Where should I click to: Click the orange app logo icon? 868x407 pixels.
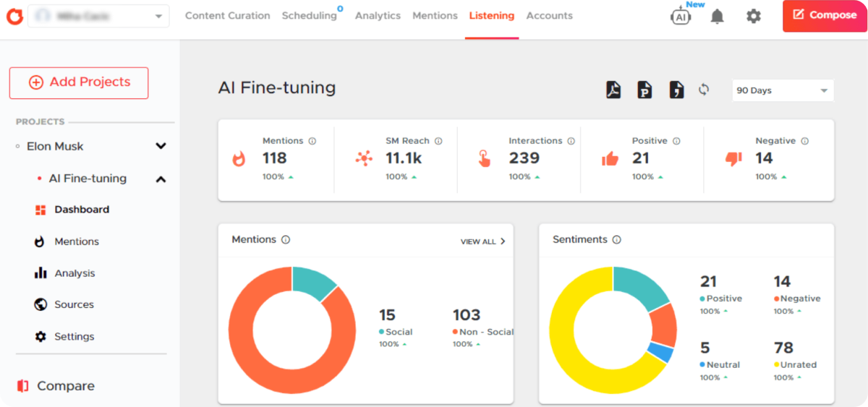click(14, 16)
